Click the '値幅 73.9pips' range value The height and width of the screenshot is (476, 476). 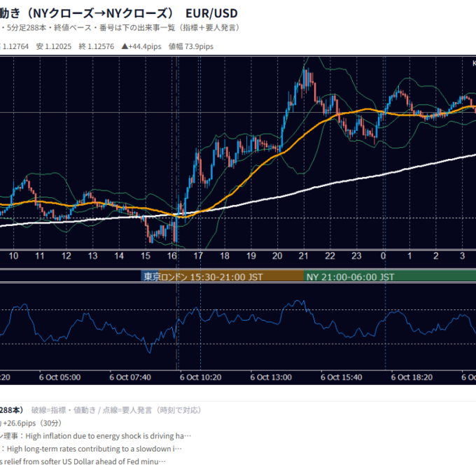click(191, 46)
